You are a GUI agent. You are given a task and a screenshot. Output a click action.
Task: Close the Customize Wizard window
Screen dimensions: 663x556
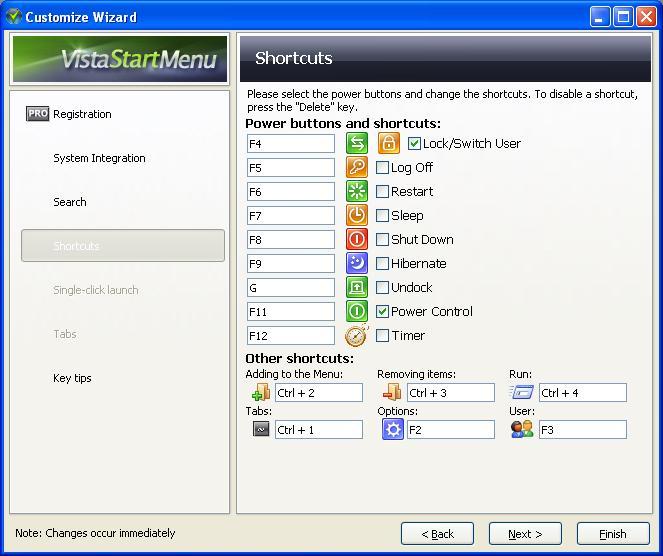647,17
